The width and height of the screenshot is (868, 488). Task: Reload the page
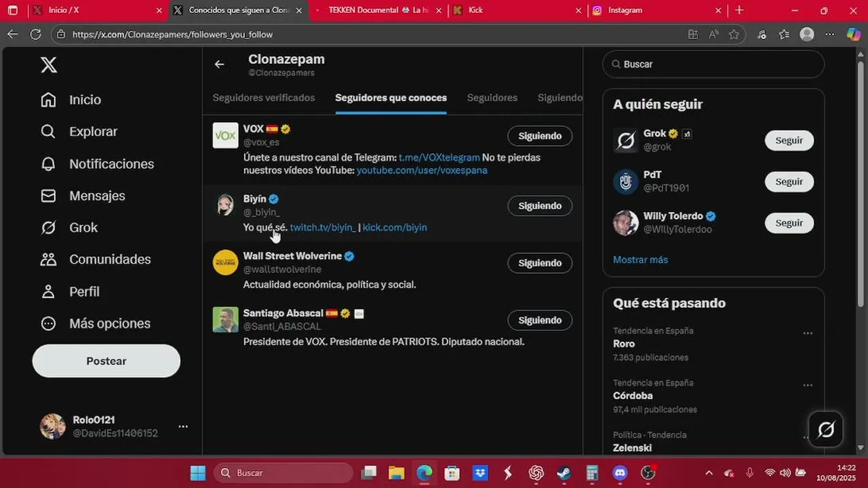point(35,34)
